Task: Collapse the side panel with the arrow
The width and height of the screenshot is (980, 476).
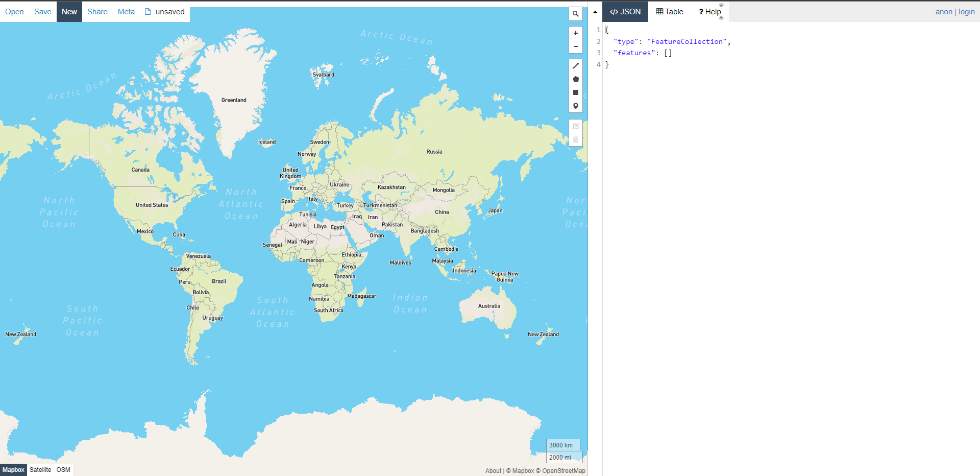Action: pos(595,12)
